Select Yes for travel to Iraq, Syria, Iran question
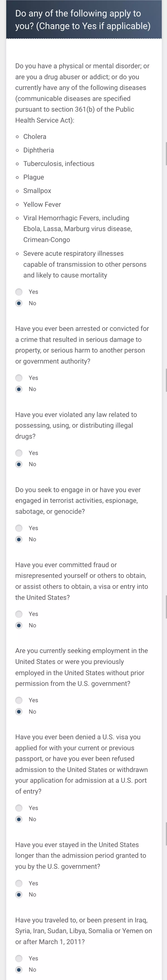This screenshot has width=167, height=980. pos(19,958)
